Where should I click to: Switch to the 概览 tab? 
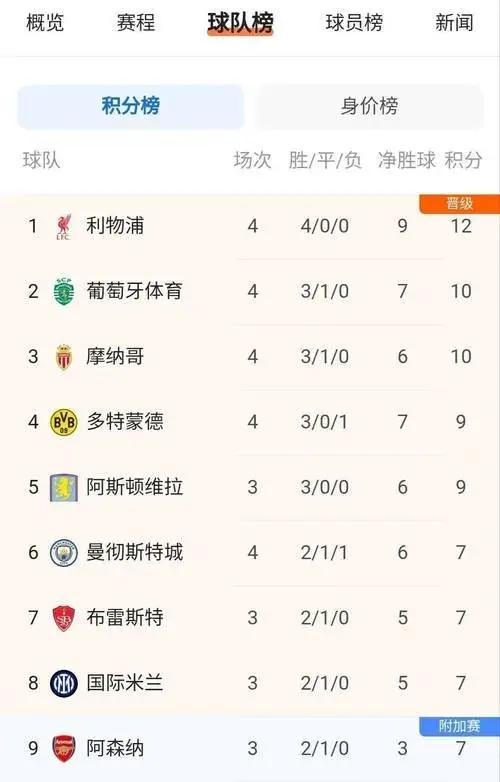coord(45,23)
